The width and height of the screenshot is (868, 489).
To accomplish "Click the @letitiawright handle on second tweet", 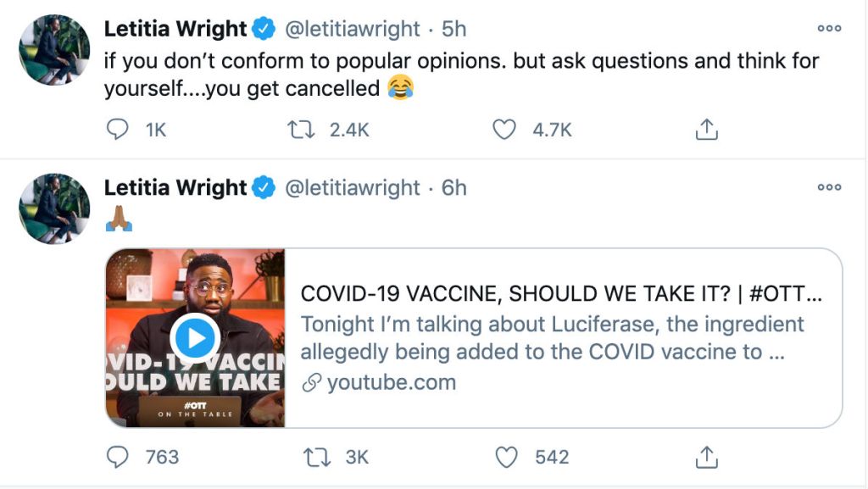I will pos(353,187).
